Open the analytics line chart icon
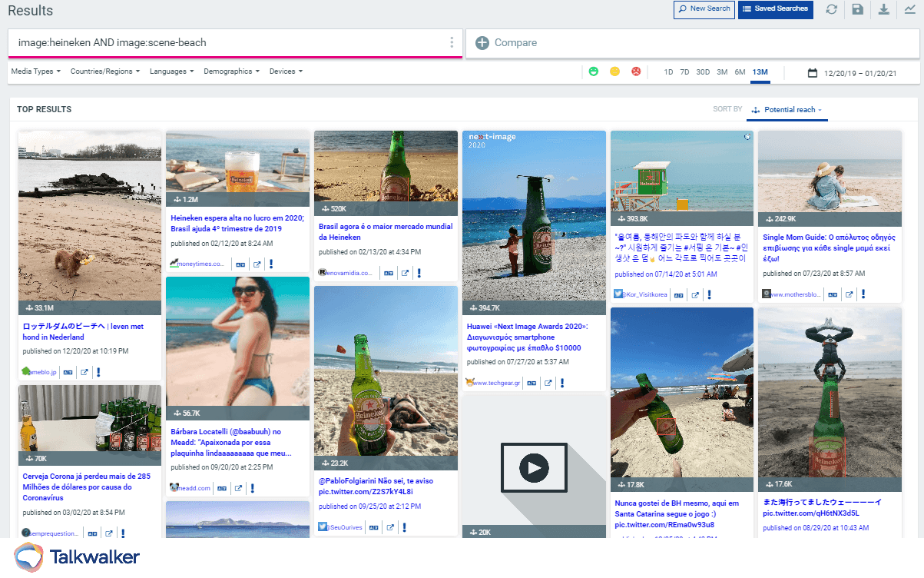Image resolution: width=924 pixels, height=578 pixels. [x=910, y=9]
